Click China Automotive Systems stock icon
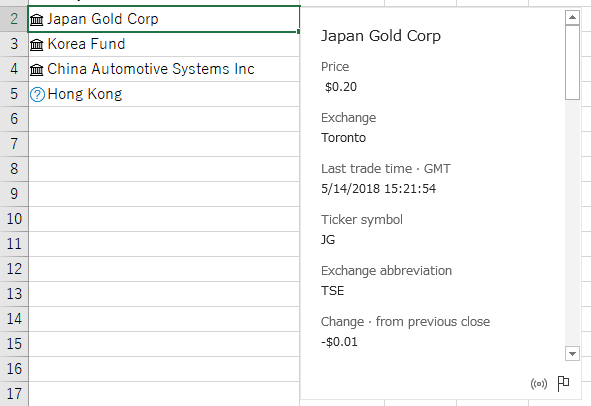 click(37, 69)
